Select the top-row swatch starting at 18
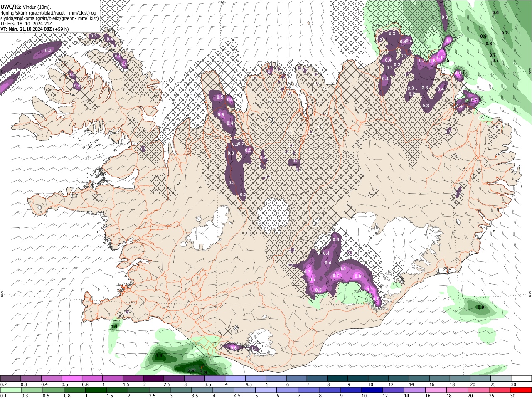 [x=460, y=378]
